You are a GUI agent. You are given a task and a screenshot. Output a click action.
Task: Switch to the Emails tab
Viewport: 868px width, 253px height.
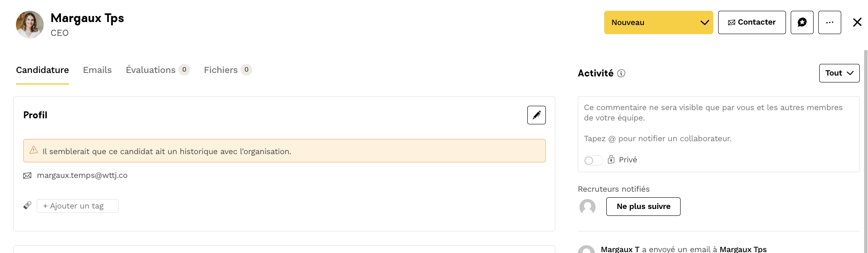coord(97,70)
